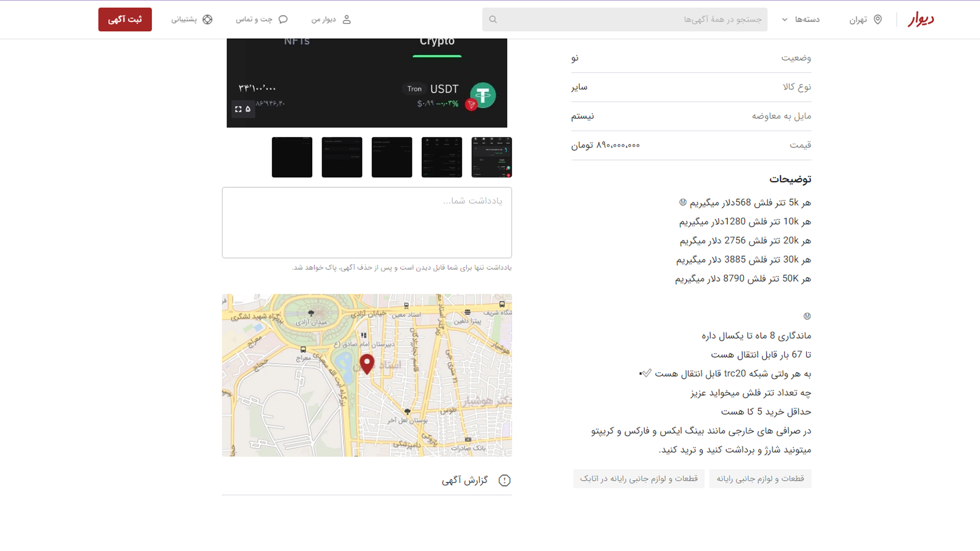Viewport: 980px width, 551px height.
Task: Open computer parts and accessories tag
Action: tap(760, 479)
